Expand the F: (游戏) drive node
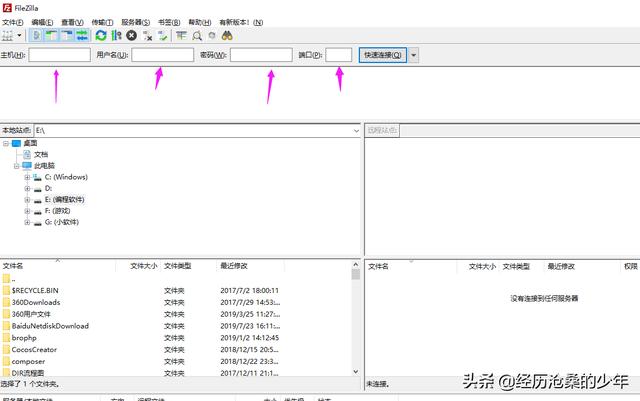This screenshot has height=401, width=640. pos(27,211)
